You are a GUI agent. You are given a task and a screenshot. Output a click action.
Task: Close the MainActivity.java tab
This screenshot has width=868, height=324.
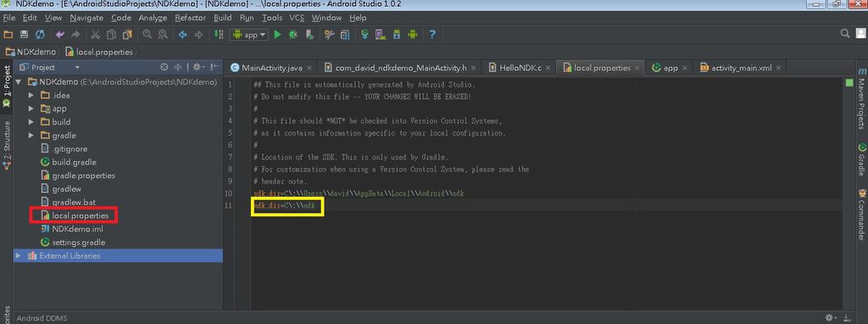point(309,68)
